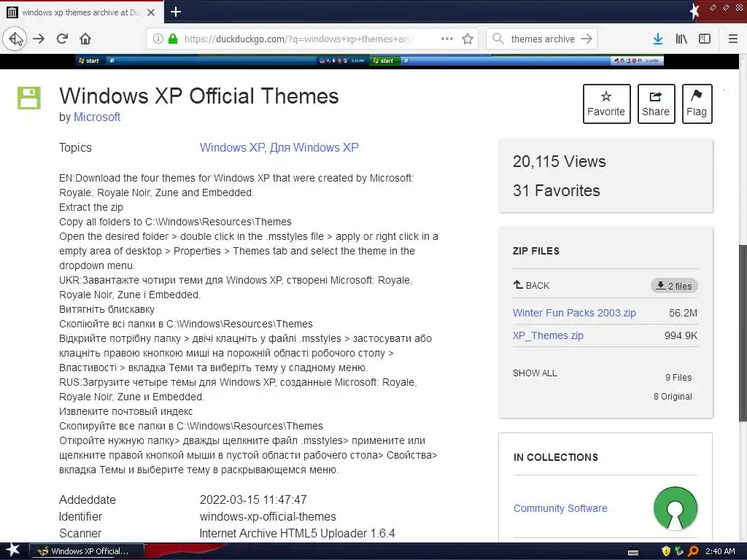Select the 31 Favorites text
The width and height of the screenshot is (747, 560).
[x=557, y=190]
